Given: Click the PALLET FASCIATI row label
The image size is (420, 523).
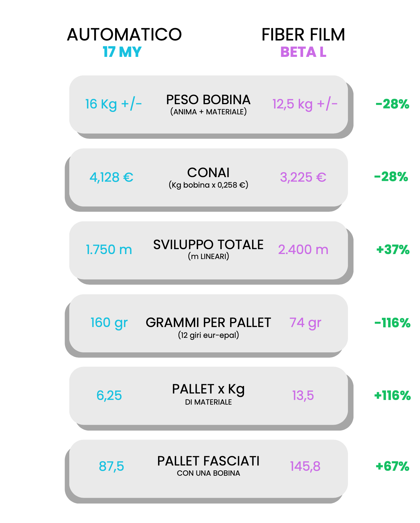Looking at the screenshot, I should point(208,461).
